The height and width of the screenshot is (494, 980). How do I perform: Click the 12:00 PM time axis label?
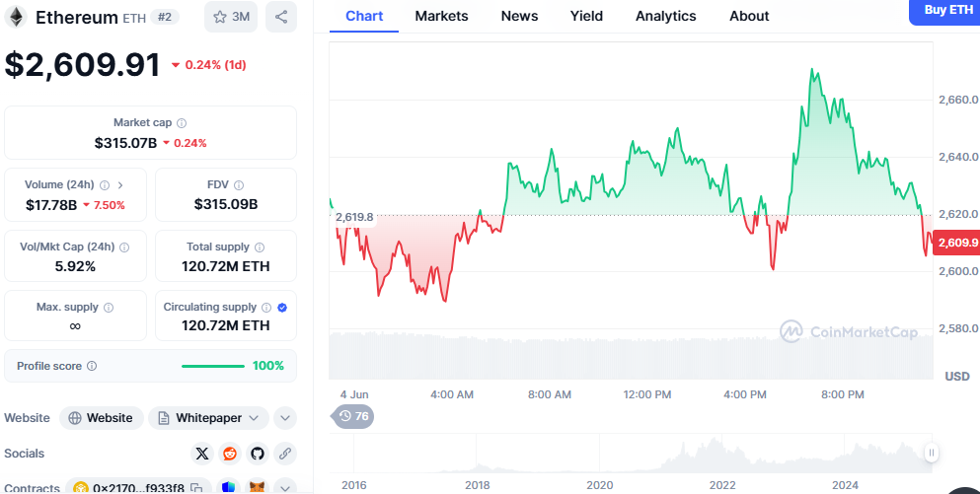pos(646,394)
